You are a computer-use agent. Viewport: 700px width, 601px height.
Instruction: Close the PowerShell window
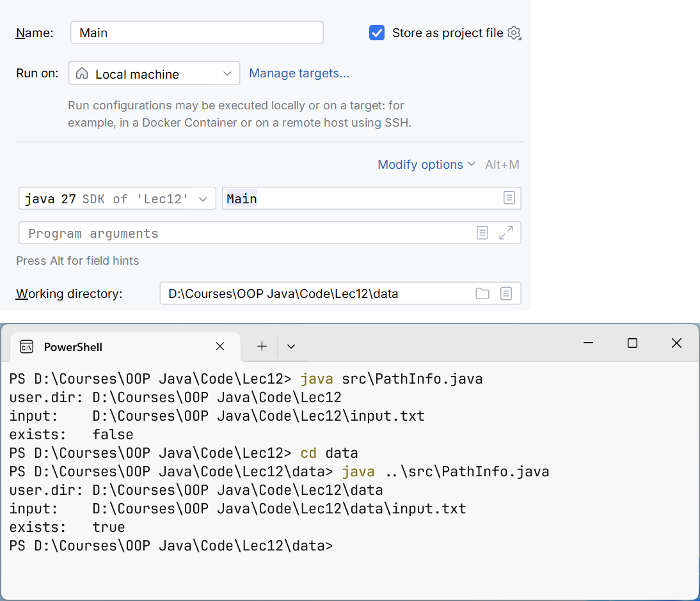point(676,343)
